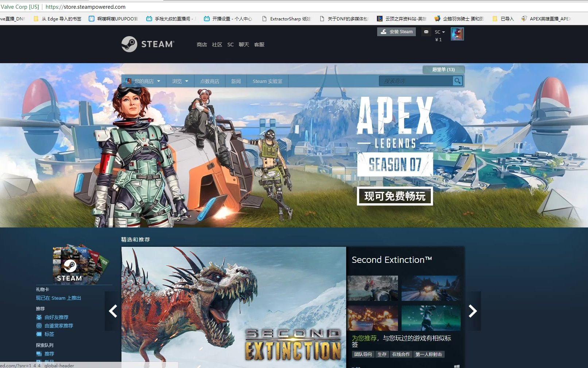Image resolution: width=588 pixels, height=368 pixels.
Task: Open the 新闻 news tab
Action: (x=236, y=81)
